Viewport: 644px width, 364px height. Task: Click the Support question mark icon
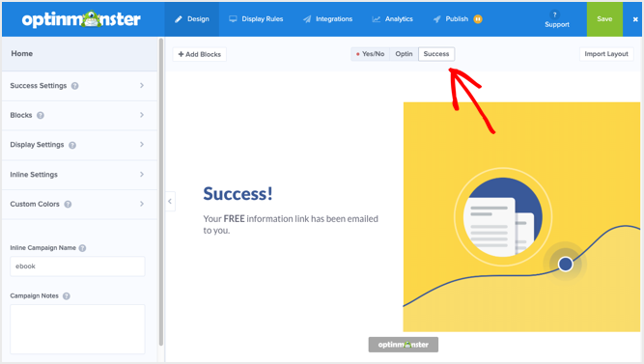click(x=554, y=14)
